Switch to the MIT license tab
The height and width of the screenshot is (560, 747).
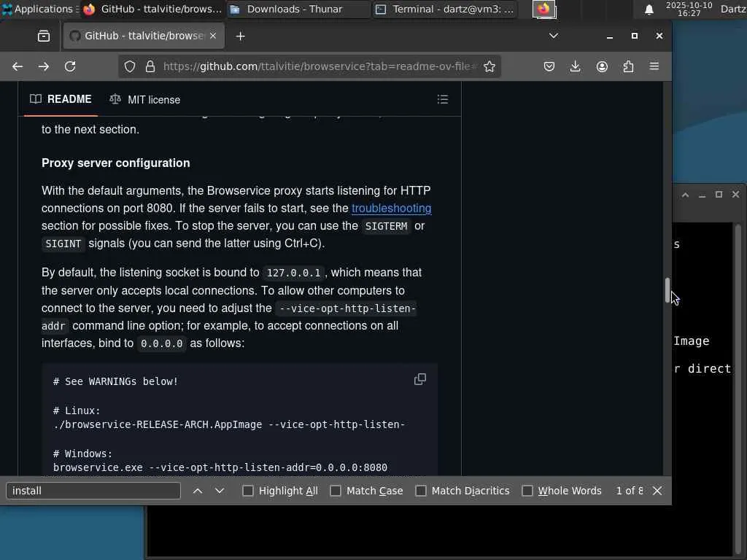(145, 99)
